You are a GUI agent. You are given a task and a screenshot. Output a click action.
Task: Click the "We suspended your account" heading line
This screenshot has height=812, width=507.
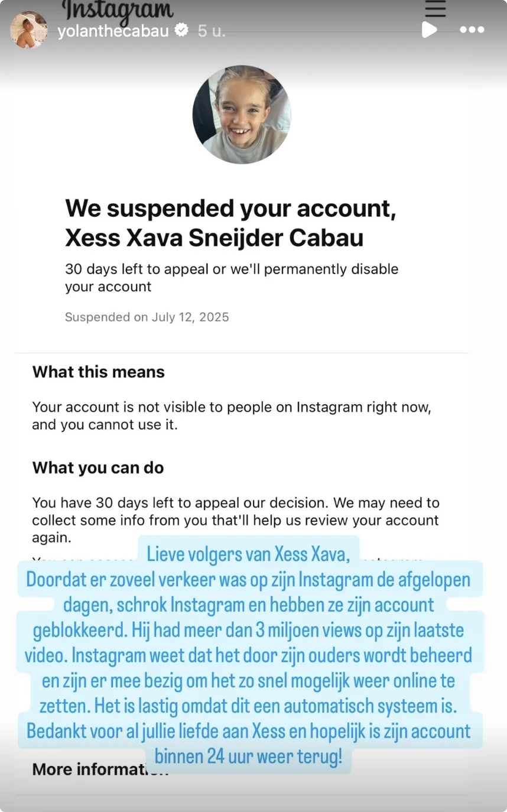(x=230, y=208)
